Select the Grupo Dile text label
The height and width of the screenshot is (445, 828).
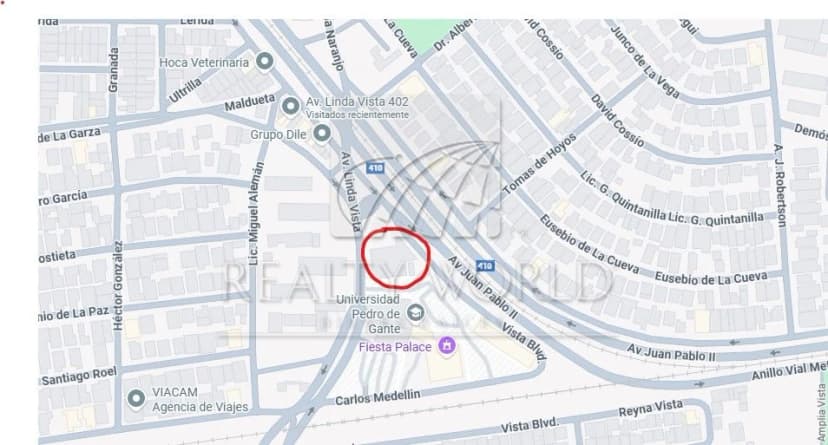pos(278,135)
